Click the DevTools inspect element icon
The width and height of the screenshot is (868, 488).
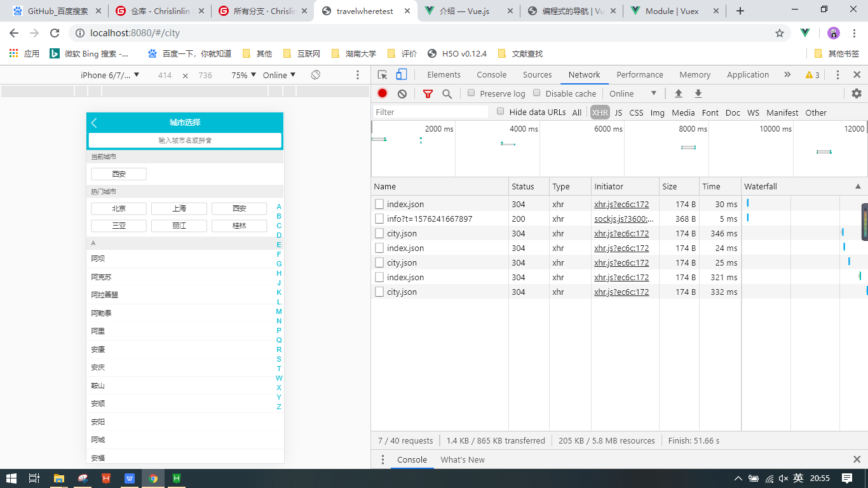[383, 74]
